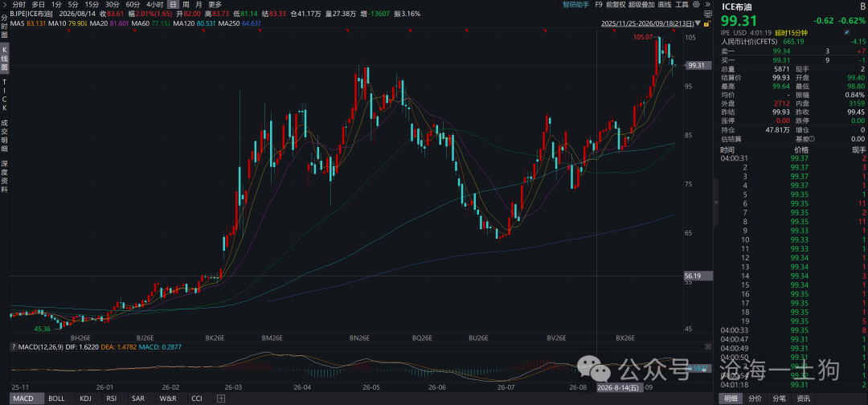Switch to 分笔 tab in quote panel
Screen dimensions: 868x405
tap(779, 399)
